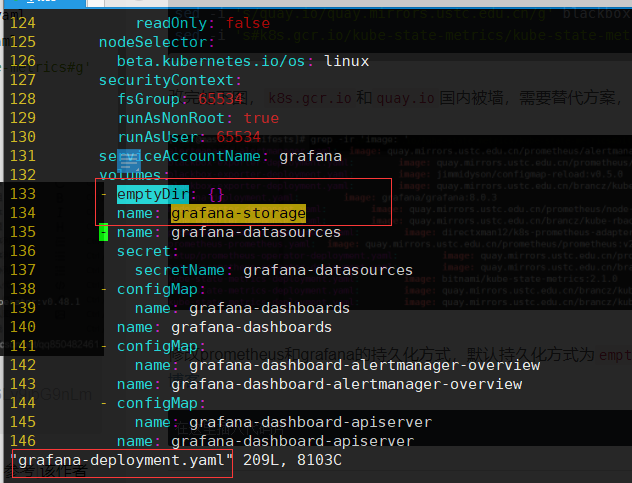Click the 'grafana-deployment.yaml' filename in status line

click(x=122, y=460)
